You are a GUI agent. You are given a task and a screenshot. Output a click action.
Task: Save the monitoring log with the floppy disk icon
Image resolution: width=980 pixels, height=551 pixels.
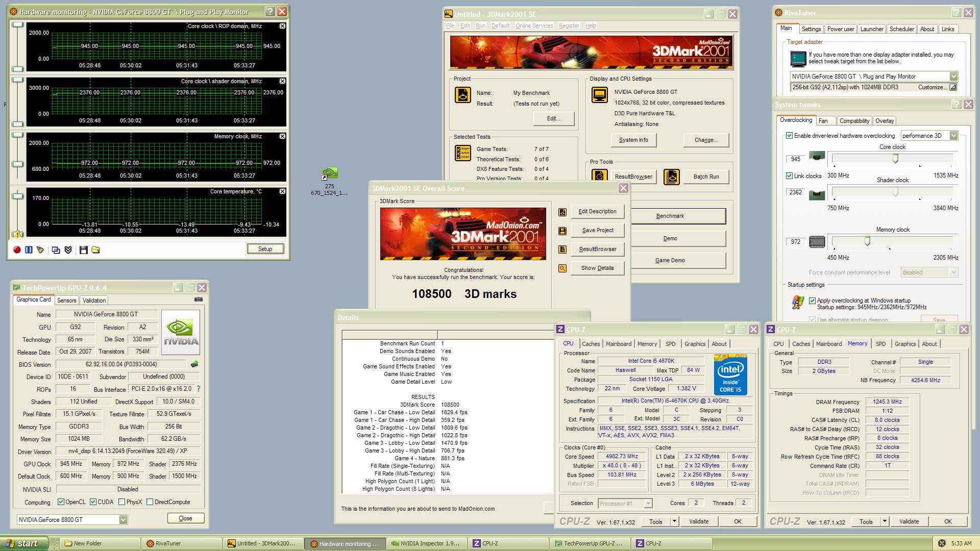(84, 249)
